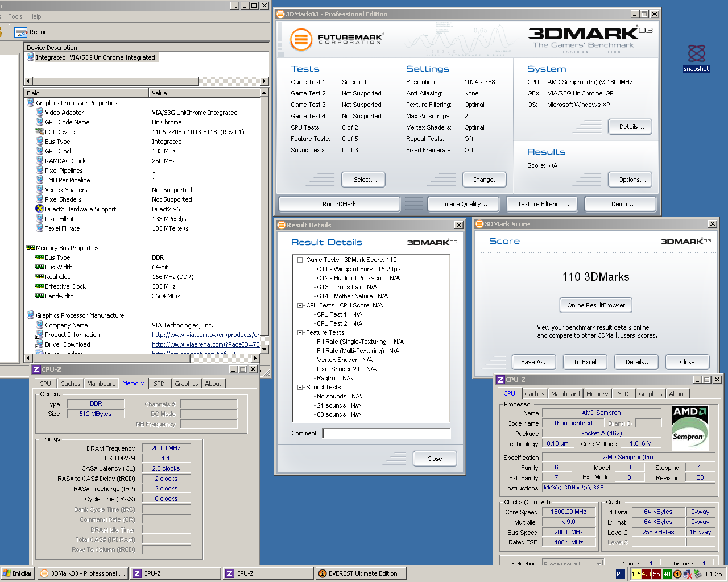Select GT1 - Wings of Fury result row
The image size is (728, 582).
[x=358, y=269]
